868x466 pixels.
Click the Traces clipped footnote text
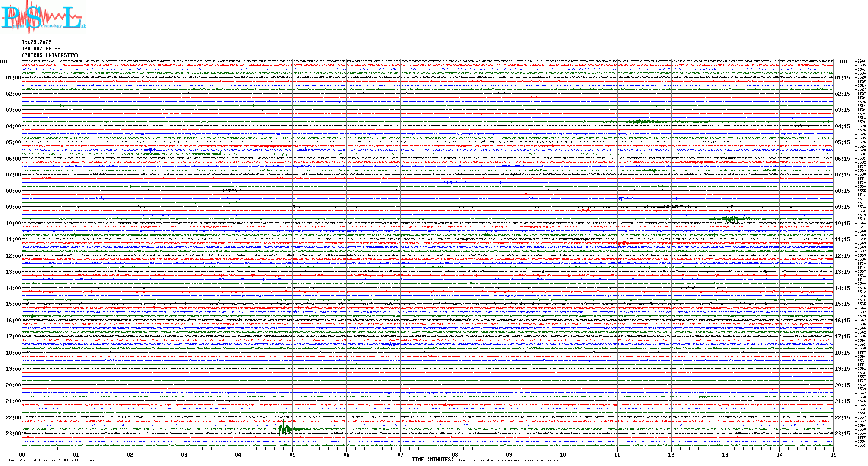click(512, 460)
